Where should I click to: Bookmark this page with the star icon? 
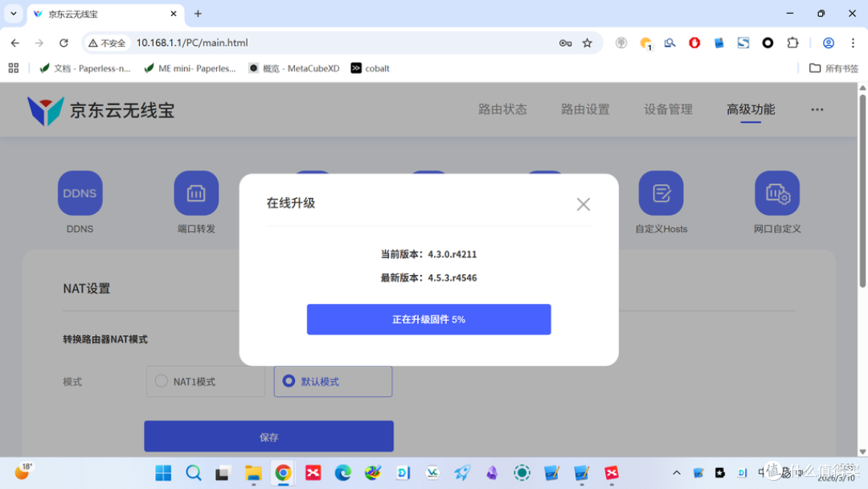[x=588, y=43]
